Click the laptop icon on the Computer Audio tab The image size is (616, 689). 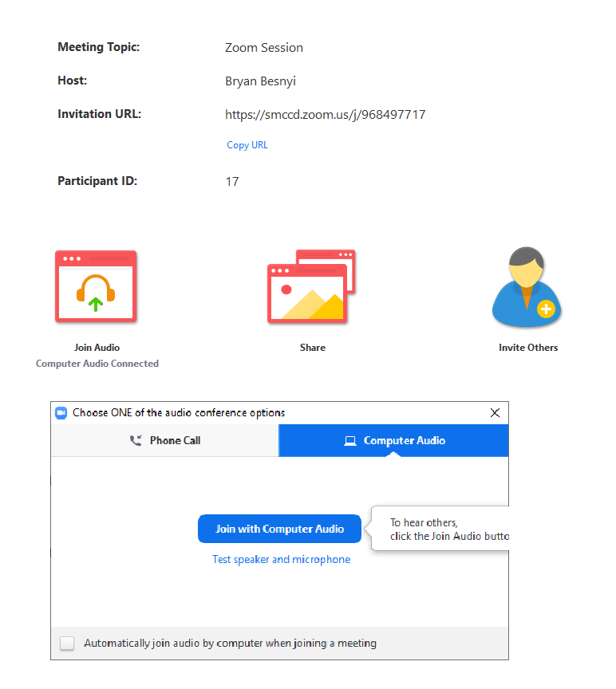pyautogui.click(x=350, y=441)
